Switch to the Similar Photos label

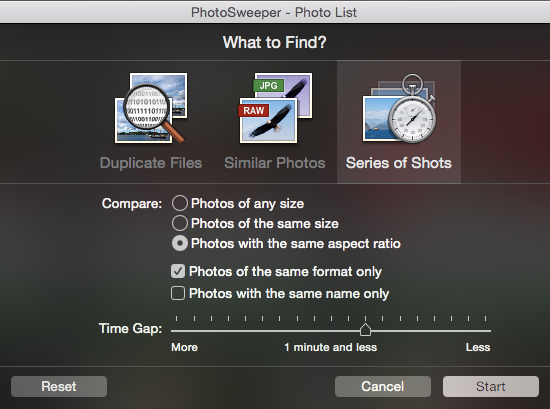click(x=275, y=163)
